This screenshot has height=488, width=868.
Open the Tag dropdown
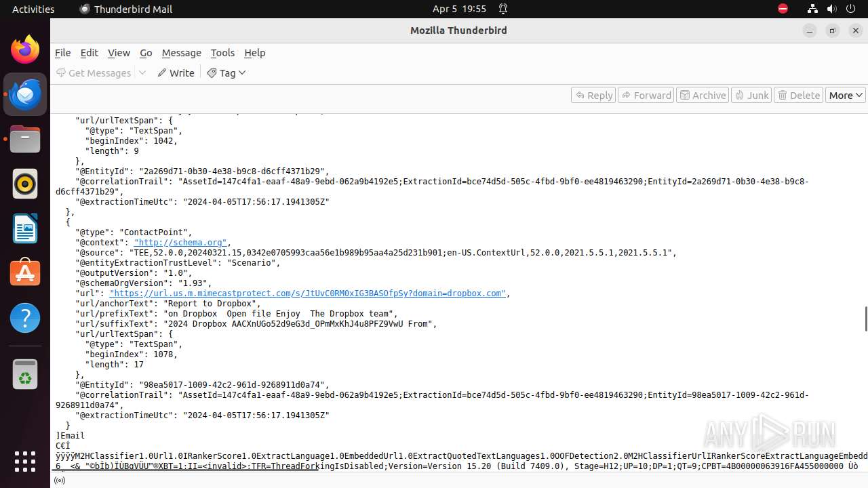(x=226, y=73)
